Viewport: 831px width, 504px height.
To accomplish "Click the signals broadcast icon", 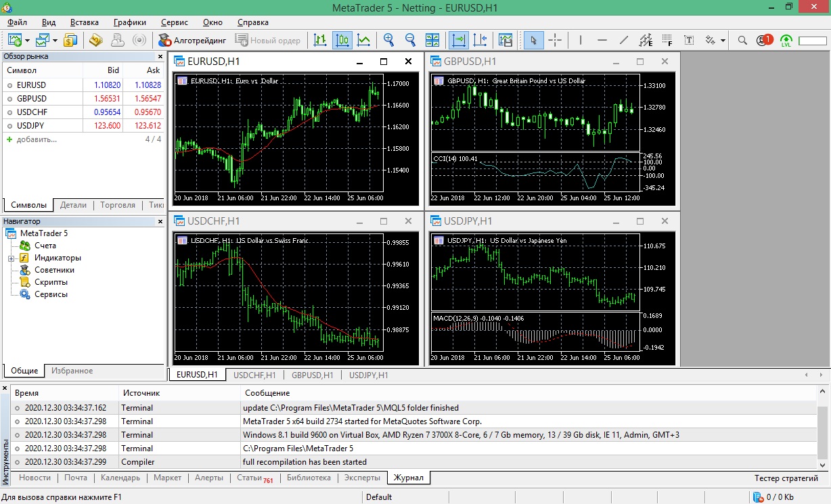I will coord(139,40).
